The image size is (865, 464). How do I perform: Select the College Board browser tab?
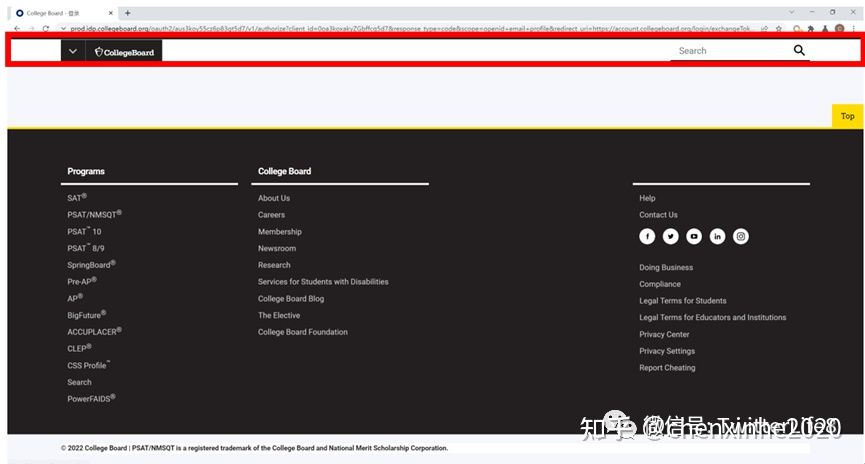click(61, 13)
